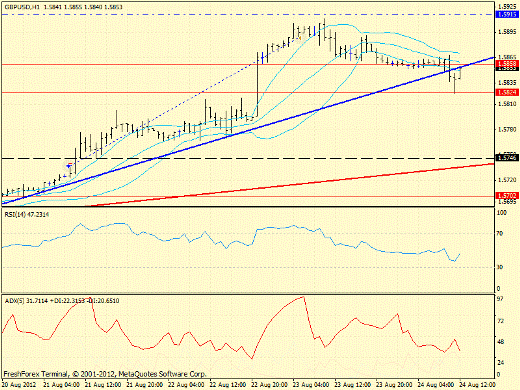Screen dimensions: 520x390
Task: Click the 1.5835 price axis value
Action: [x=507, y=82]
